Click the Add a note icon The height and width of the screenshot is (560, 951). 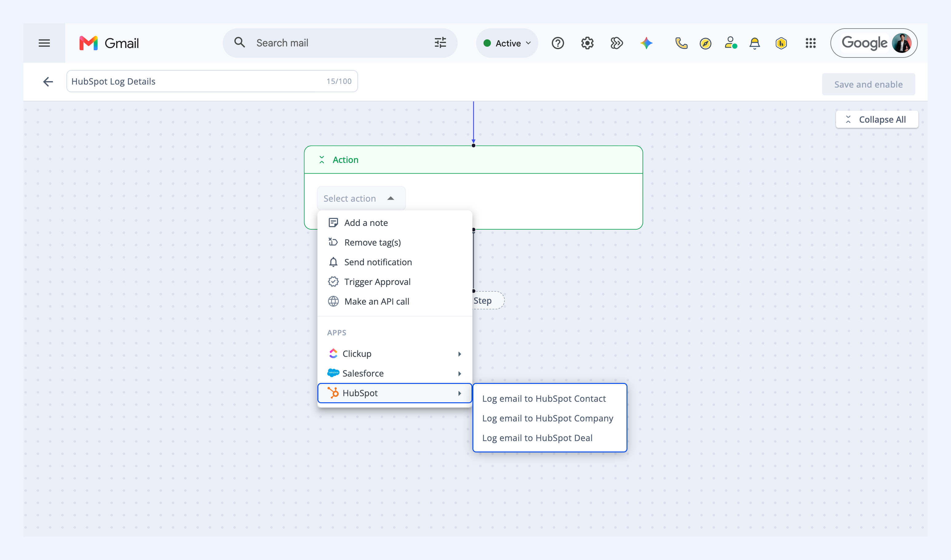point(333,223)
